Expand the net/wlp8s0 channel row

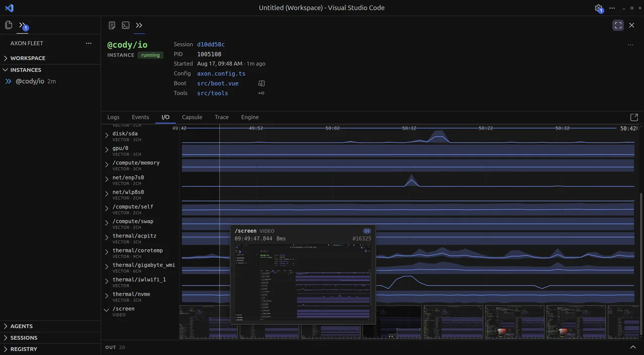[x=107, y=194]
